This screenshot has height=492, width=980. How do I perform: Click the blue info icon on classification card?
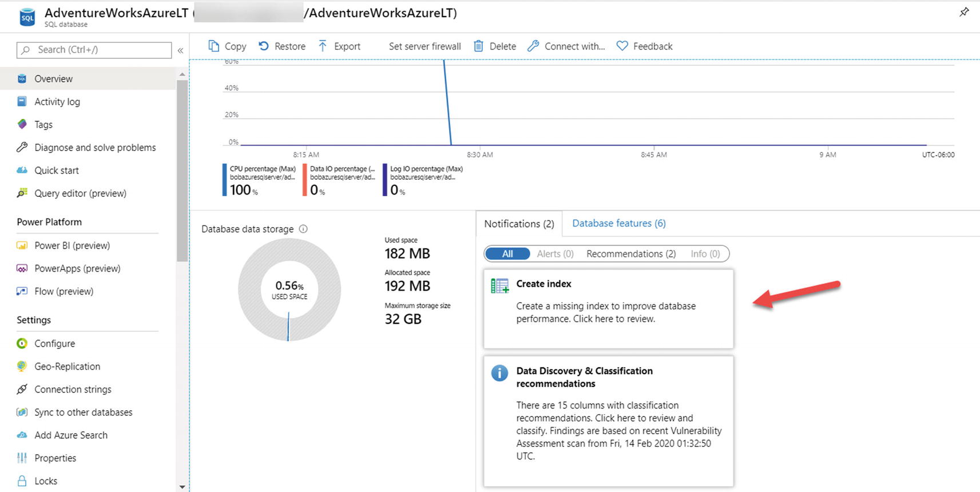[499, 373]
